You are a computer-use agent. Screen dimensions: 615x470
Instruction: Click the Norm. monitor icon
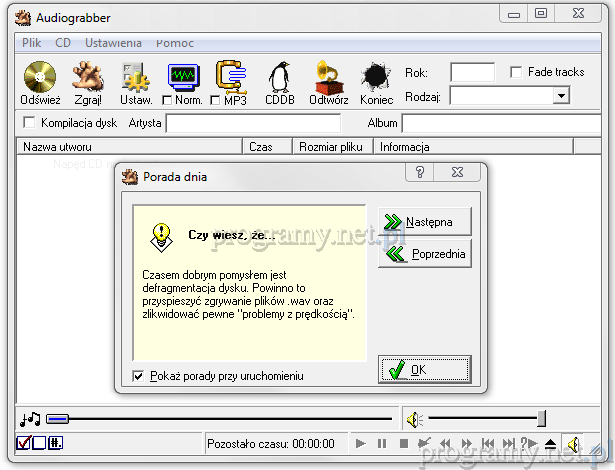pyautogui.click(x=184, y=76)
